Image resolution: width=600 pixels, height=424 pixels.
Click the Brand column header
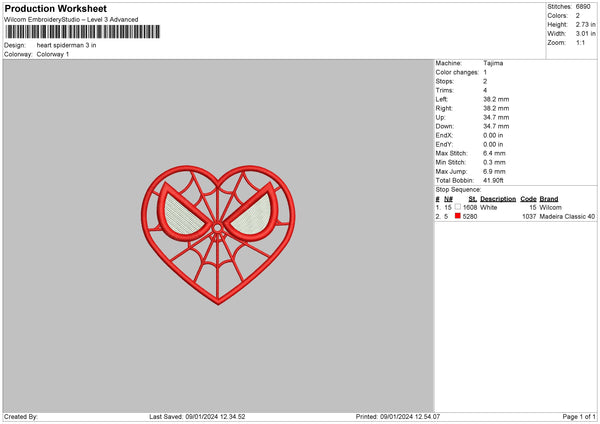coord(549,199)
